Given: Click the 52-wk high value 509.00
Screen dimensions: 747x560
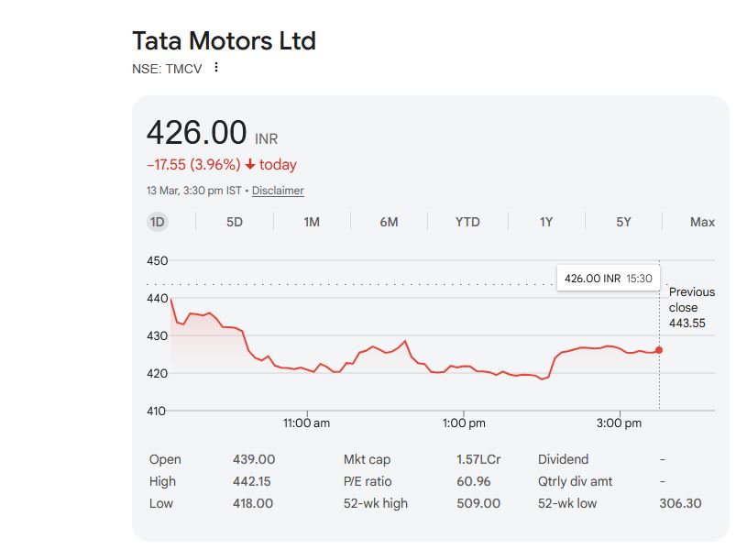Looking at the screenshot, I should (478, 503).
